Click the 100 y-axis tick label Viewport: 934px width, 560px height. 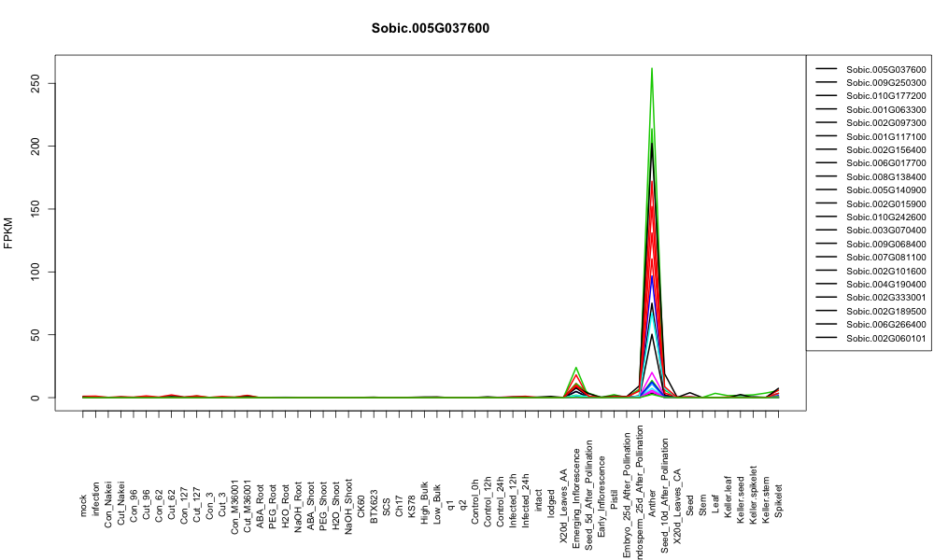pyautogui.click(x=35, y=272)
